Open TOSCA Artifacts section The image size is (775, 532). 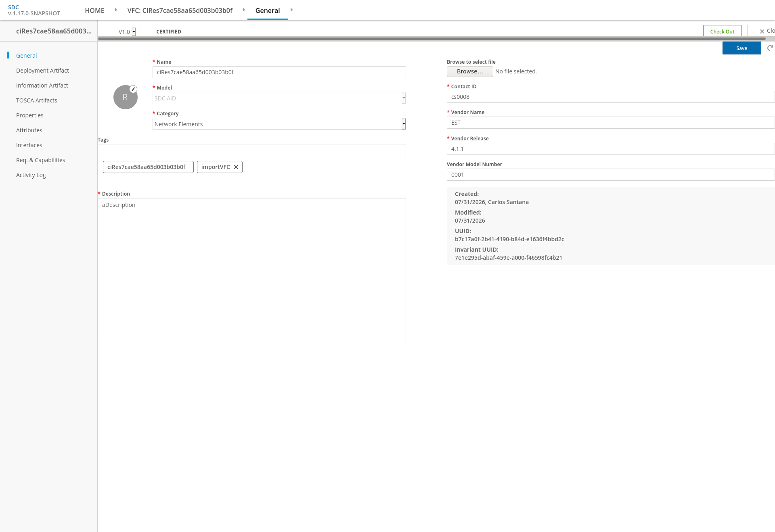[x=36, y=100]
